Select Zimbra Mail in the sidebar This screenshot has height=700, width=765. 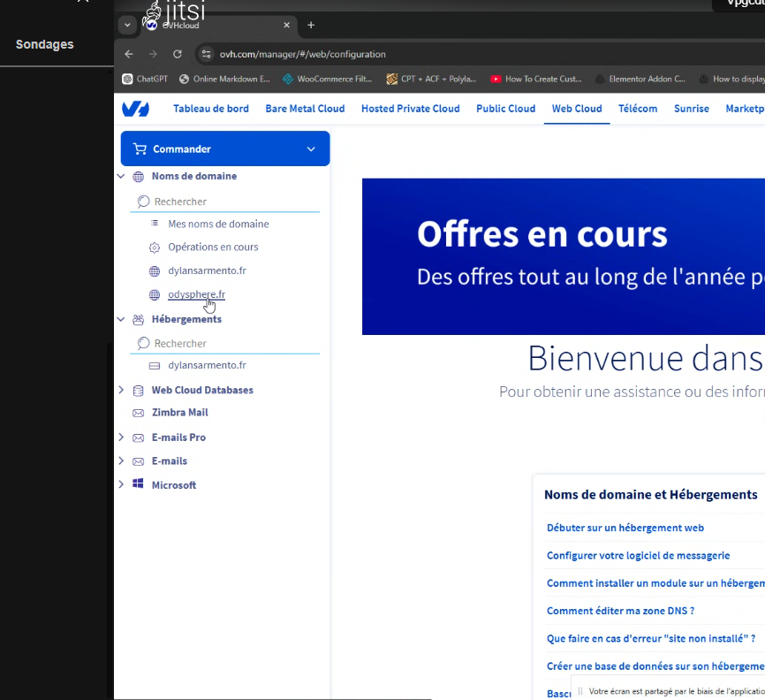pos(179,413)
